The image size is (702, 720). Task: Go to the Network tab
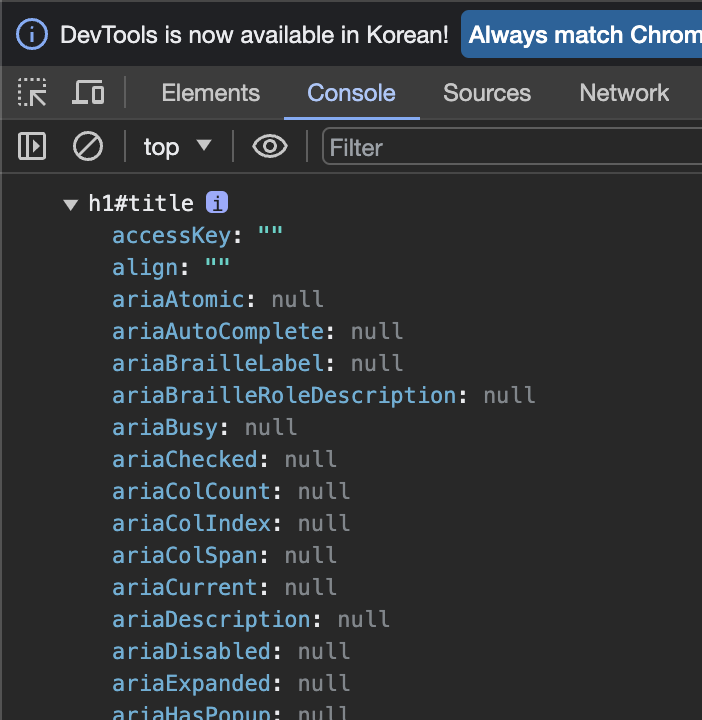pyautogui.click(x=624, y=93)
